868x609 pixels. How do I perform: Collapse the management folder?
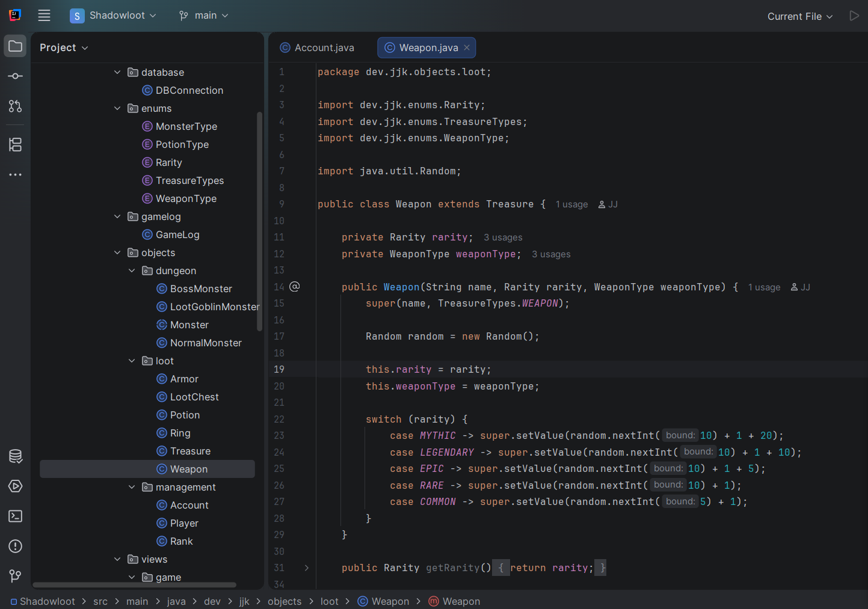click(132, 487)
